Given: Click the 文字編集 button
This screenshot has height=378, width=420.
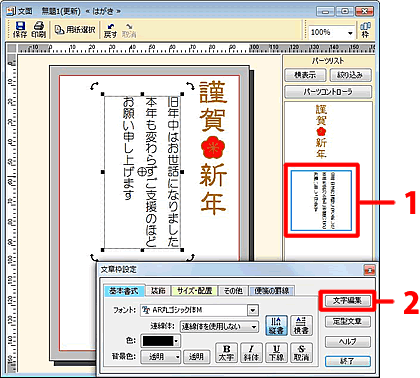Looking at the screenshot, I should tap(347, 301).
